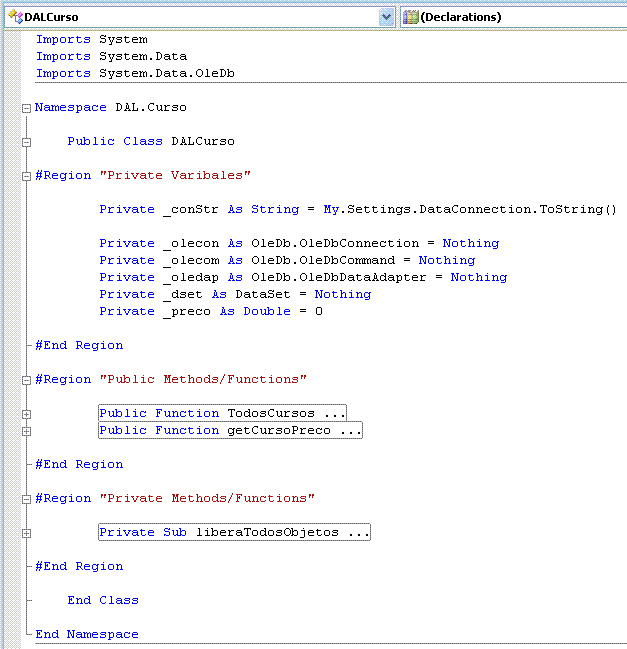The width and height of the screenshot is (627, 649).
Task: Click the _olecon OleDbConnection declaration
Action: coord(299,243)
